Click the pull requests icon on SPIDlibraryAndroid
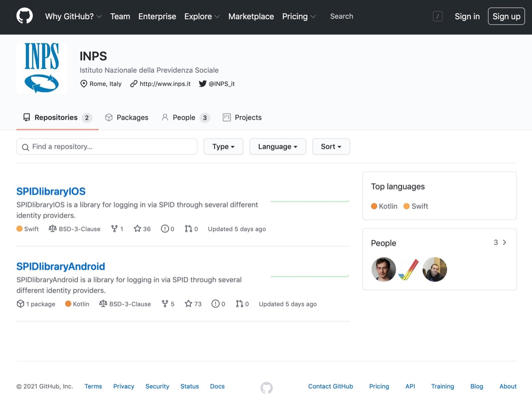Viewport: 532px width, 408px height. pyautogui.click(x=239, y=304)
